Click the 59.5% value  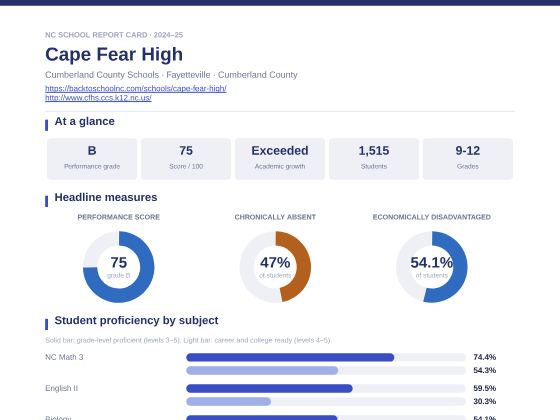coord(485,388)
